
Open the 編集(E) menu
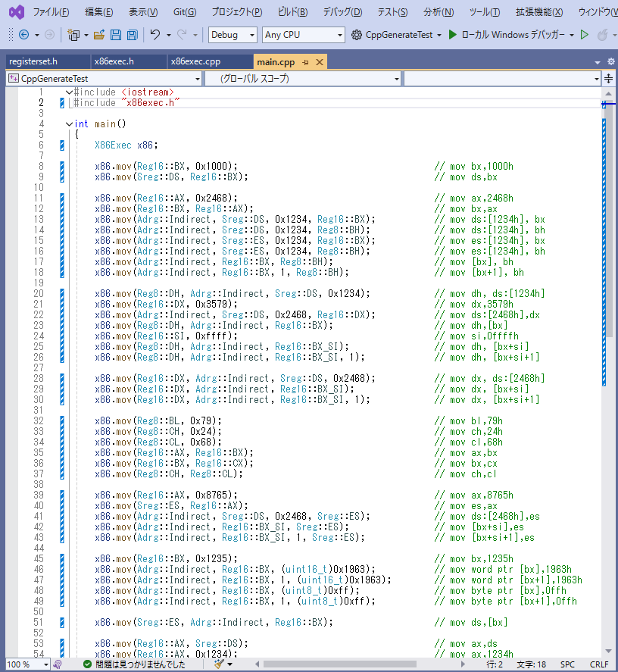(99, 12)
